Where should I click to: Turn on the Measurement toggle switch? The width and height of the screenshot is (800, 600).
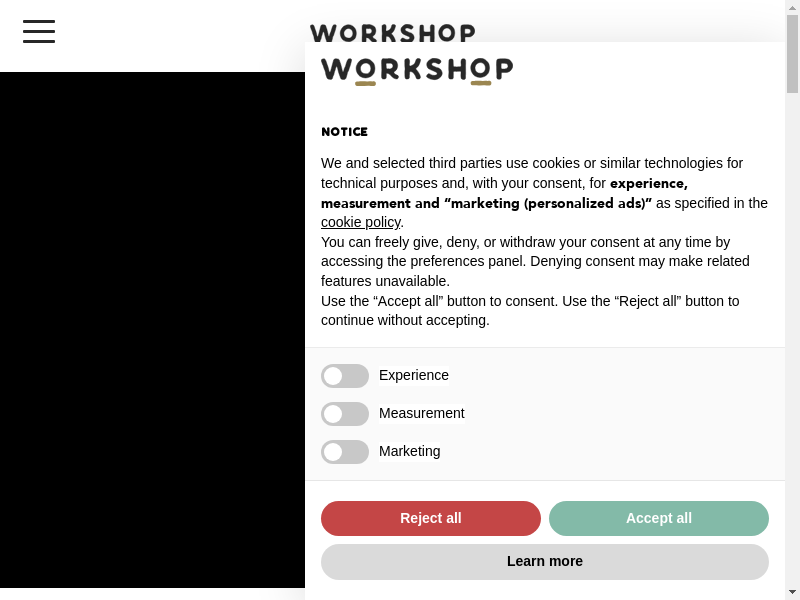345,414
